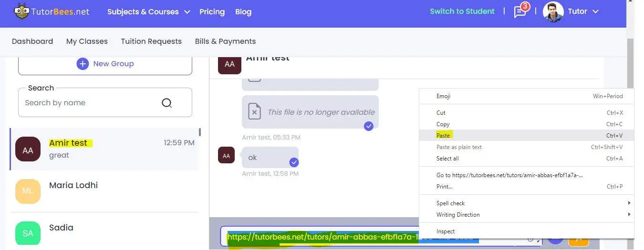Open the Pricing page link
The image size is (644, 250).
(212, 12)
